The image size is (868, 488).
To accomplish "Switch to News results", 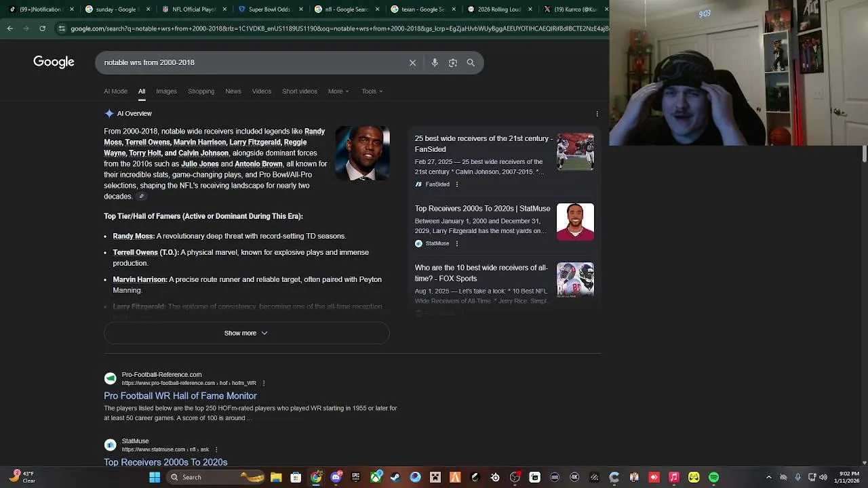I will (233, 91).
